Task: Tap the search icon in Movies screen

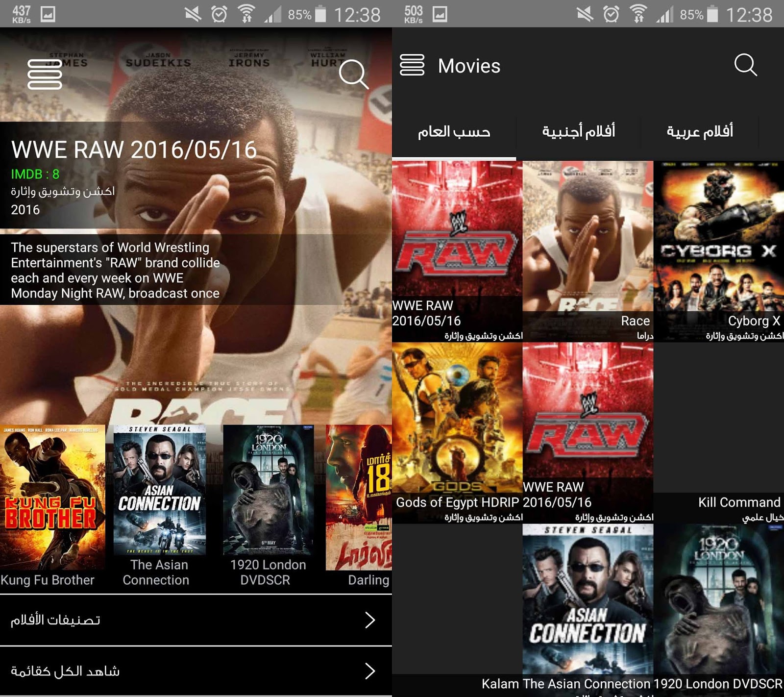Action: click(745, 65)
